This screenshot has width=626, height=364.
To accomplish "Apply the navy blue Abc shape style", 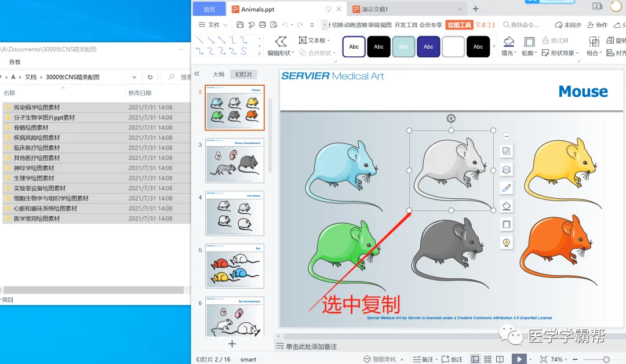I will (428, 46).
